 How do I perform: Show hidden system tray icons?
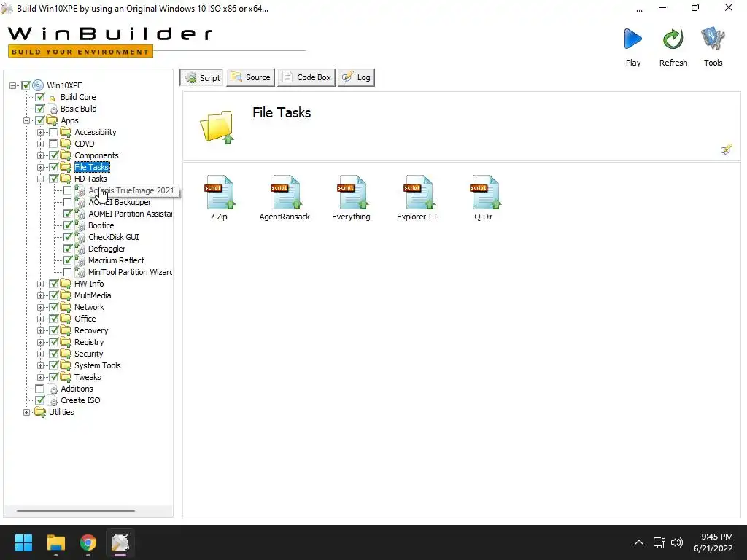639,542
